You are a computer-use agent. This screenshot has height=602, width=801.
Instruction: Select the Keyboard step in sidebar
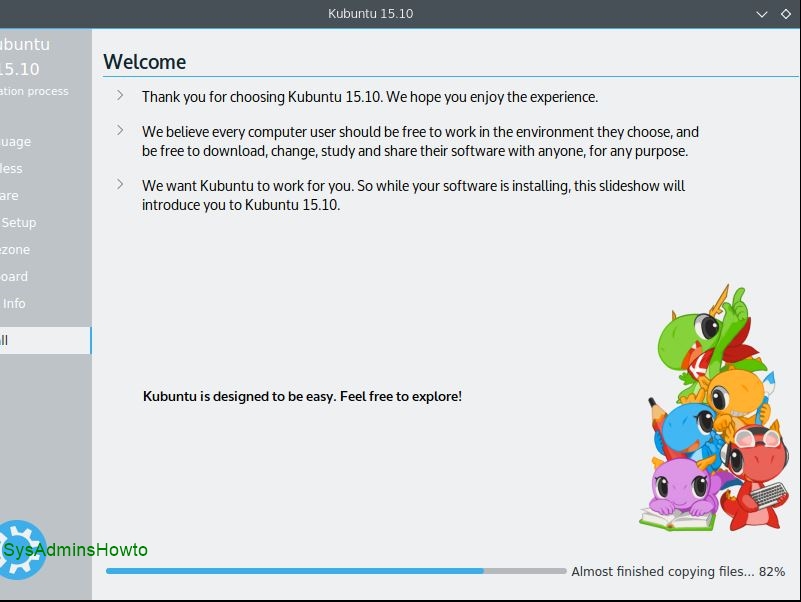(x=15, y=276)
